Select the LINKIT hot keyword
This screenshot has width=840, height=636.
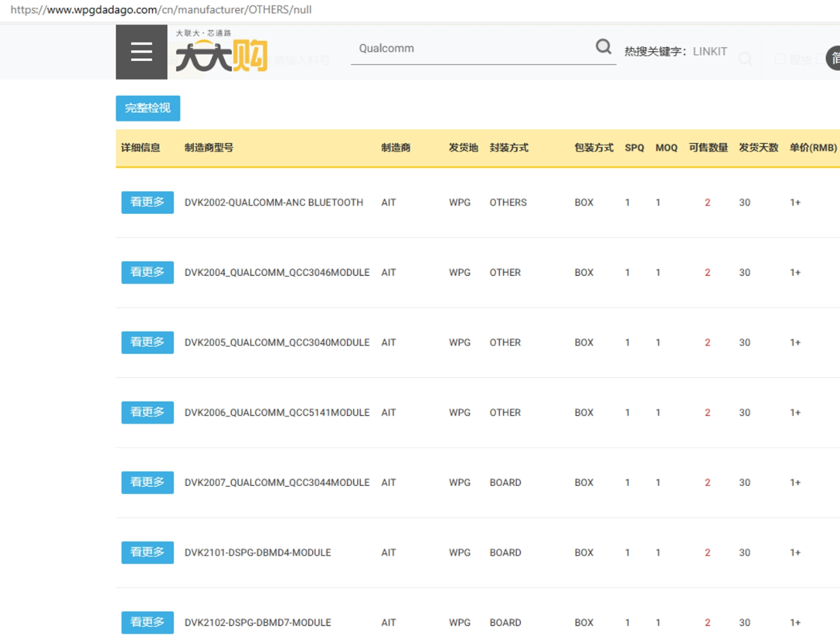(x=709, y=52)
